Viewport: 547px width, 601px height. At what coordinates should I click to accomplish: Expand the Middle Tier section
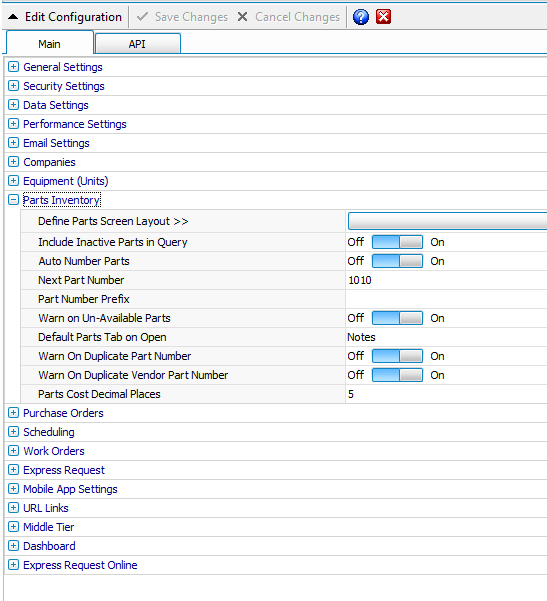[x=13, y=527]
